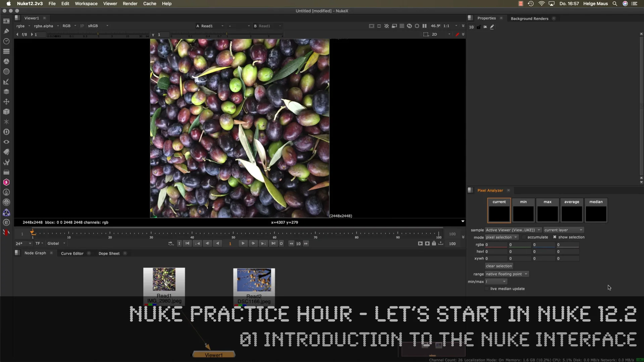The width and height of the screenshot is (644, 362).
Task: Open the Draw nodes menu in the toolbar
Action: tap(6, 31)
